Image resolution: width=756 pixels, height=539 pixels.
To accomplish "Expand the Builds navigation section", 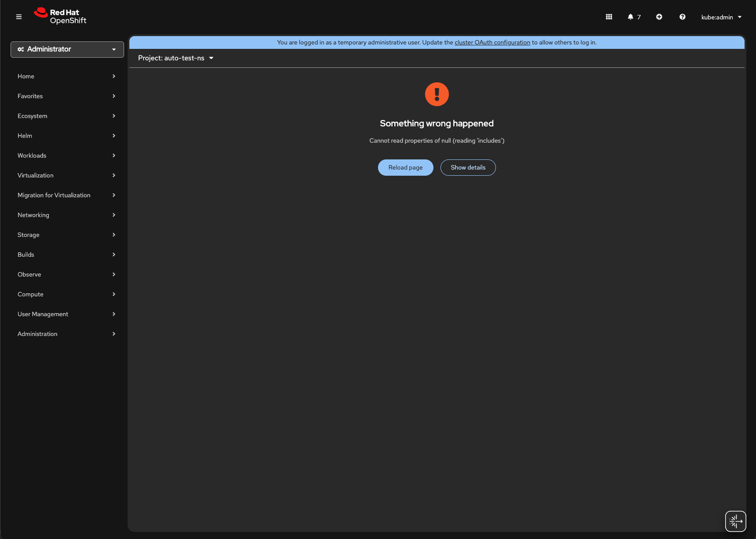I will click(66, 255).
